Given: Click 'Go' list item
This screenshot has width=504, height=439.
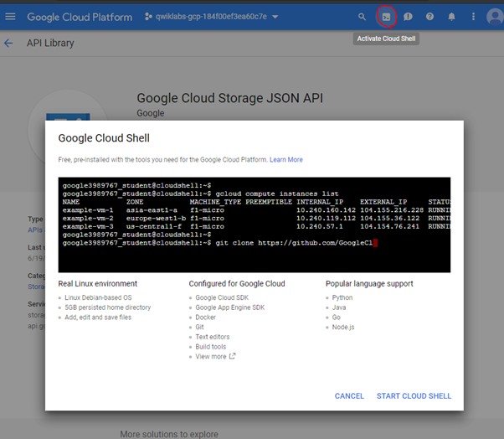Looking at the screenshot, I should (x=337, y=318).
